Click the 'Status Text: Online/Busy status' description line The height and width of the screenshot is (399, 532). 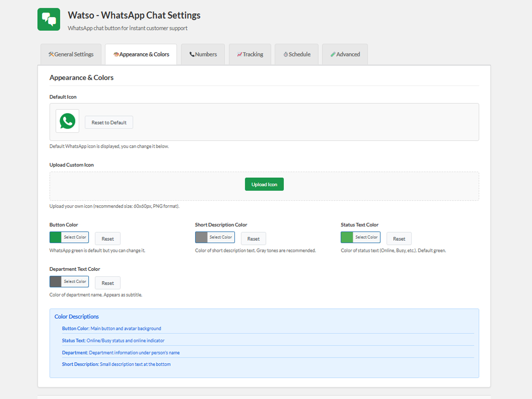point(113,340)
